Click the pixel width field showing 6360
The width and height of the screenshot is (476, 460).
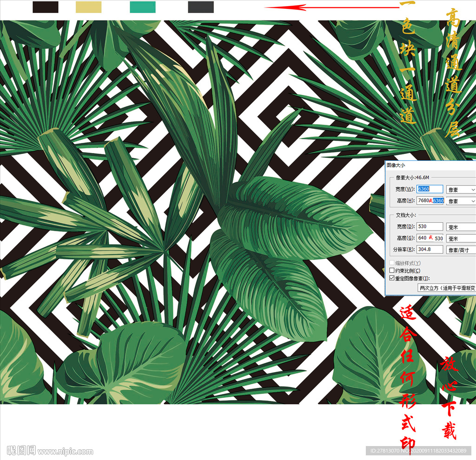click(430, 189)
